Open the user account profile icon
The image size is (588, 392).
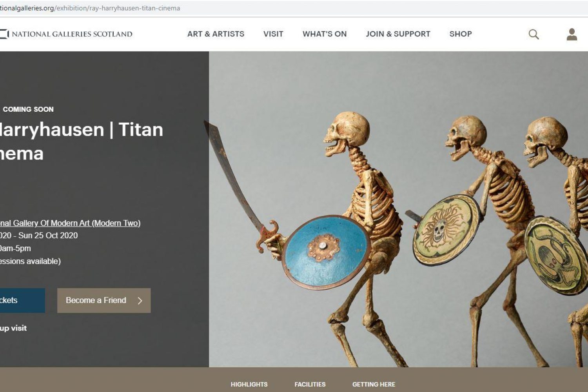click(x=572, y=34)
